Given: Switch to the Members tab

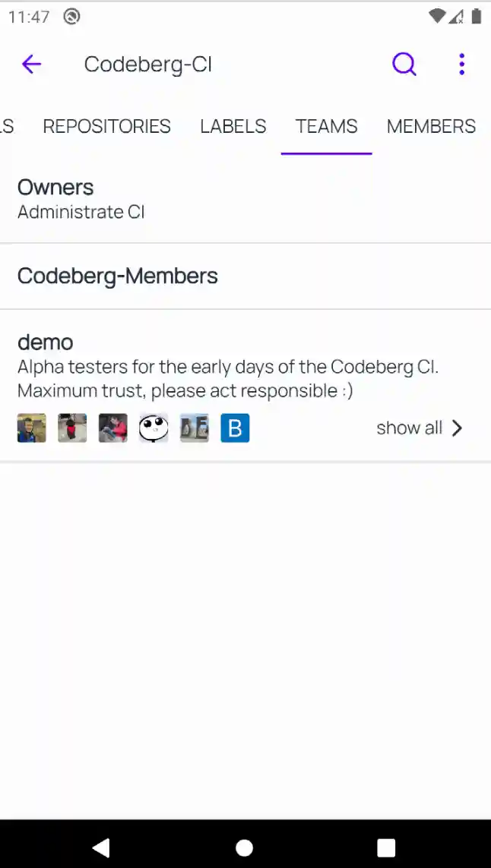Looking at the screenshot, I should 431,126.
